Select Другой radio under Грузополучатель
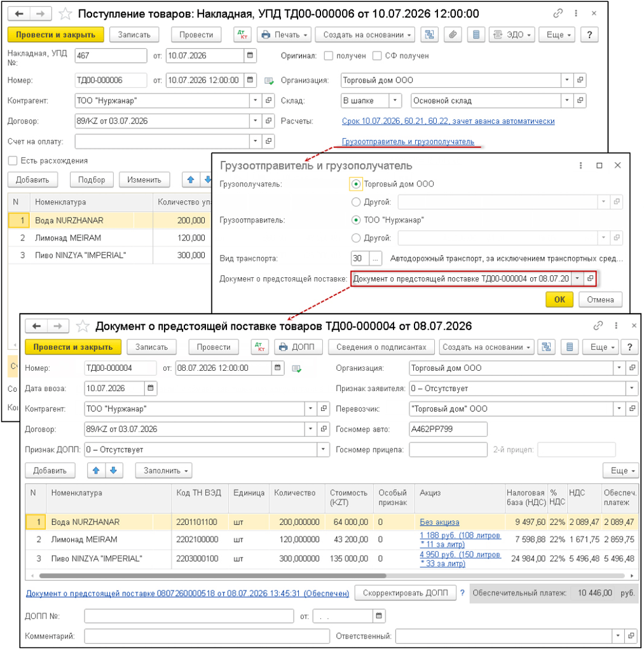The width and height of the screenshot is (644, 650). pos(356,202)
